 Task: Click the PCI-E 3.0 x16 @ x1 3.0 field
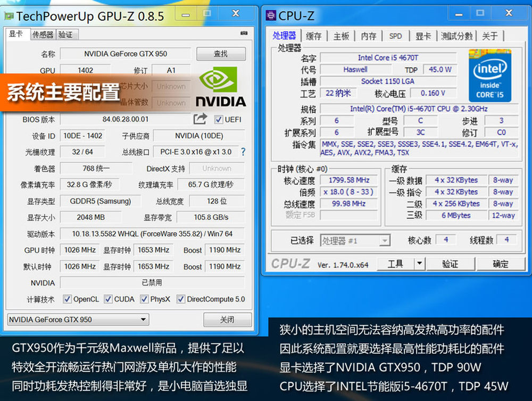(196, 152)
